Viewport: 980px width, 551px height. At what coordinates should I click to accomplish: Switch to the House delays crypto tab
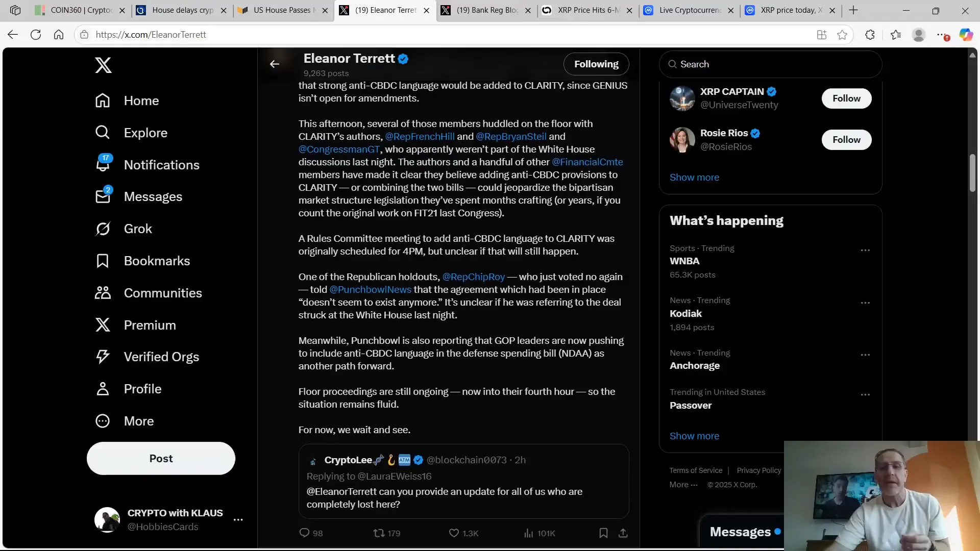pos(182,10)
